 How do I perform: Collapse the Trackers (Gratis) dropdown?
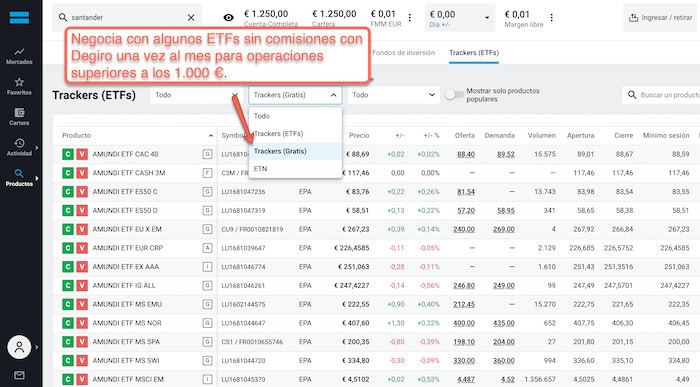(x=295, y=95)
